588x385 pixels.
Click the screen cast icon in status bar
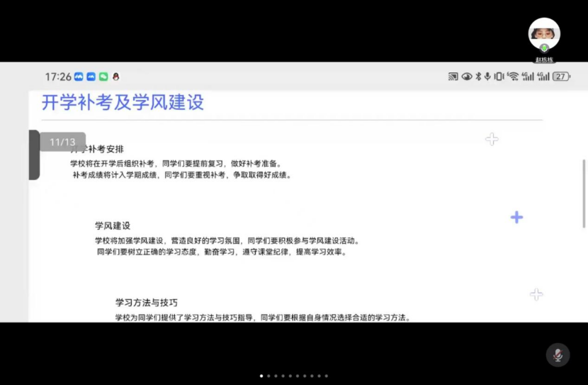click(453, 77)
